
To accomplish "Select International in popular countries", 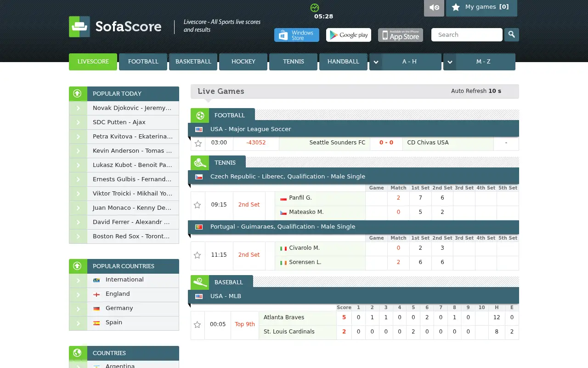I will [124, 280].
